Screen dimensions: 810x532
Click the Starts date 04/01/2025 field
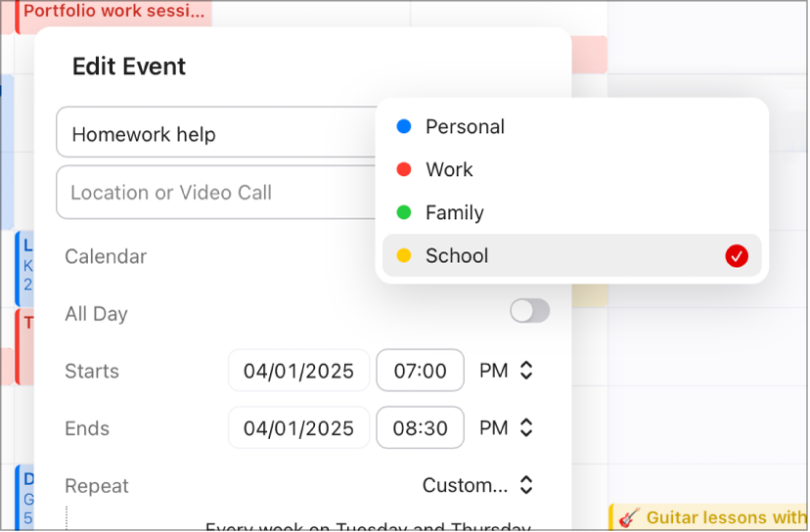pos(298,372)
